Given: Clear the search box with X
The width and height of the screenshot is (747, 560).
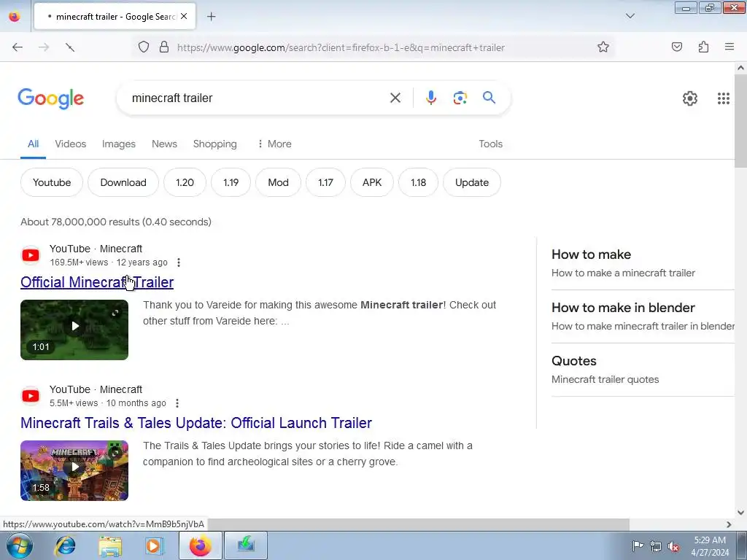Looking at the screenshot, I should tap(395, 98).
